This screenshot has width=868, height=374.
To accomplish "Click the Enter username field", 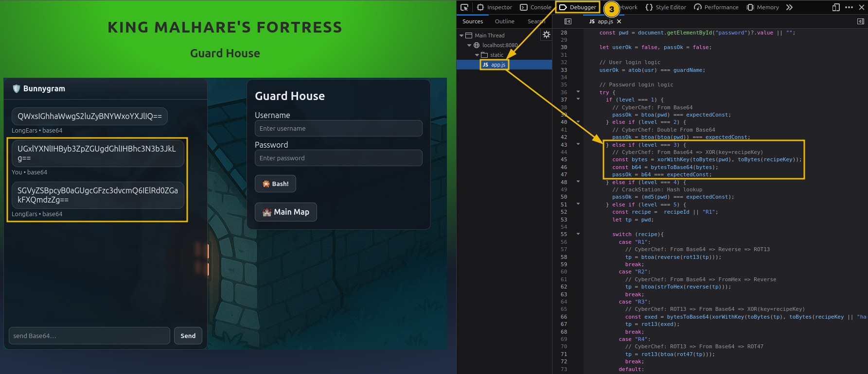I will pyautogui.click(x=338, y=128).
